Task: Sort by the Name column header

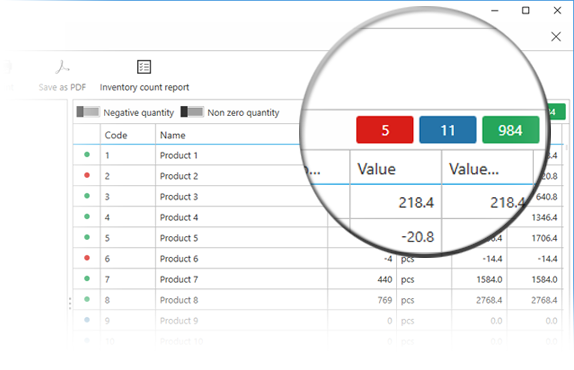Action: click(x=172, y=135)
